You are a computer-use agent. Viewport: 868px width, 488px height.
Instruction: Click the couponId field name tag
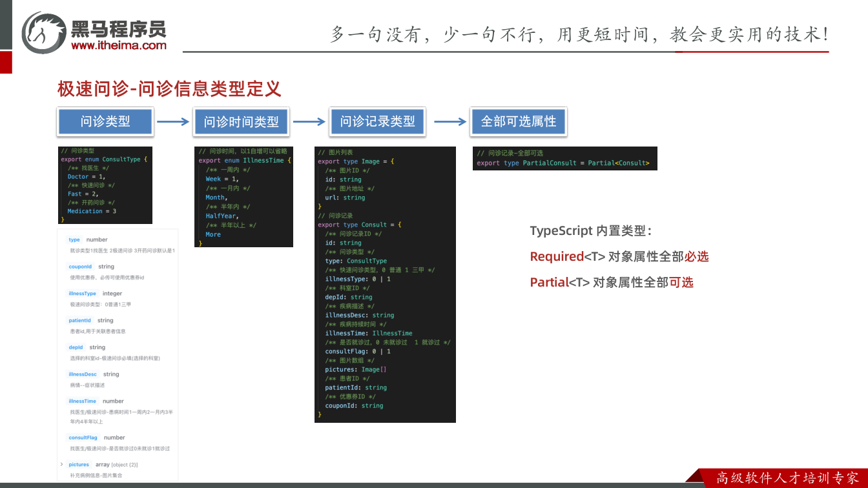(x=80, y=267)
